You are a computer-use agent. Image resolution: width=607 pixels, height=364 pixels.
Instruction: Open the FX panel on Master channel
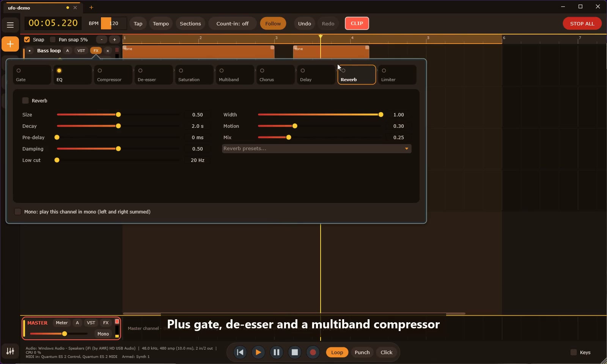click(106, 323)
